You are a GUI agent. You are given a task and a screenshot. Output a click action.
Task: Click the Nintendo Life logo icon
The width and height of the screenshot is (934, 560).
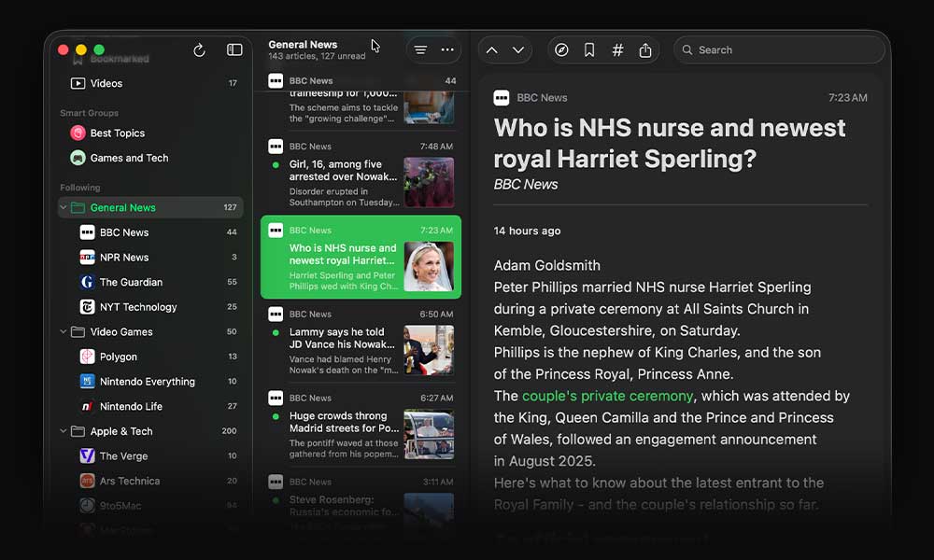87,406
